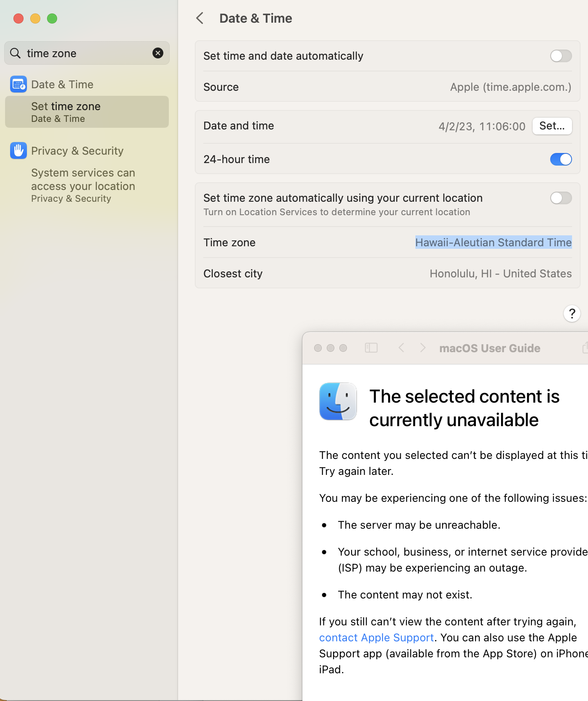Open Date & Time calendar icon in sidebar
This screenshot has height=701, width=588.
pyautogui.click(x=18, y=84)
